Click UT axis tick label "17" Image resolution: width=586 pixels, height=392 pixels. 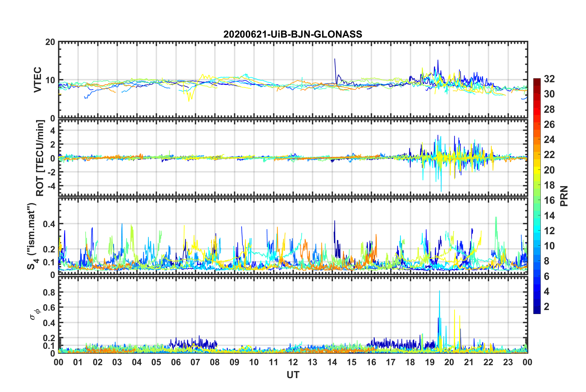[391, 362]
